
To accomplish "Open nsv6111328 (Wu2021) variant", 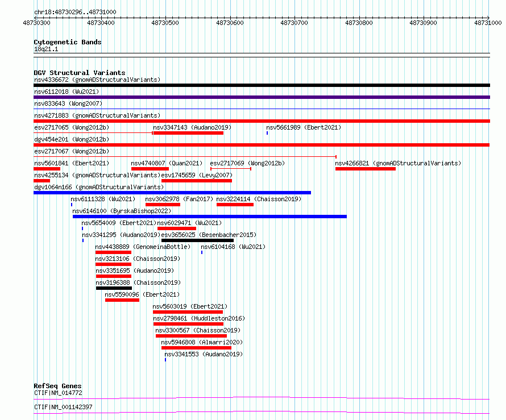I will [103, 199].
